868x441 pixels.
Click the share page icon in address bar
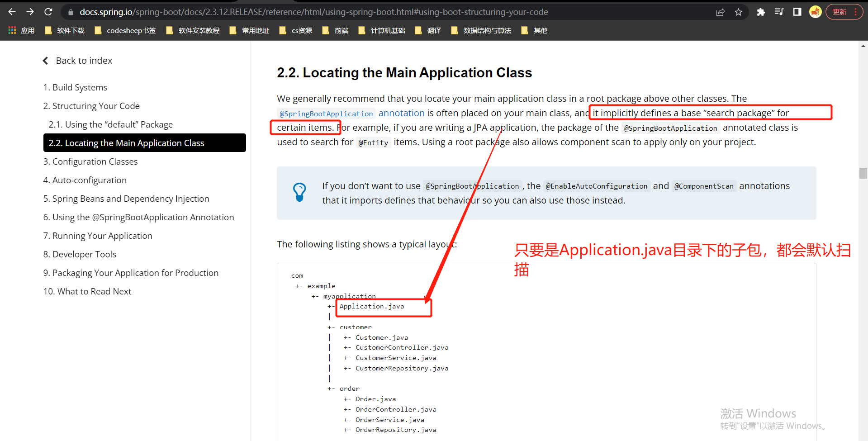click(x=721, y=12)
